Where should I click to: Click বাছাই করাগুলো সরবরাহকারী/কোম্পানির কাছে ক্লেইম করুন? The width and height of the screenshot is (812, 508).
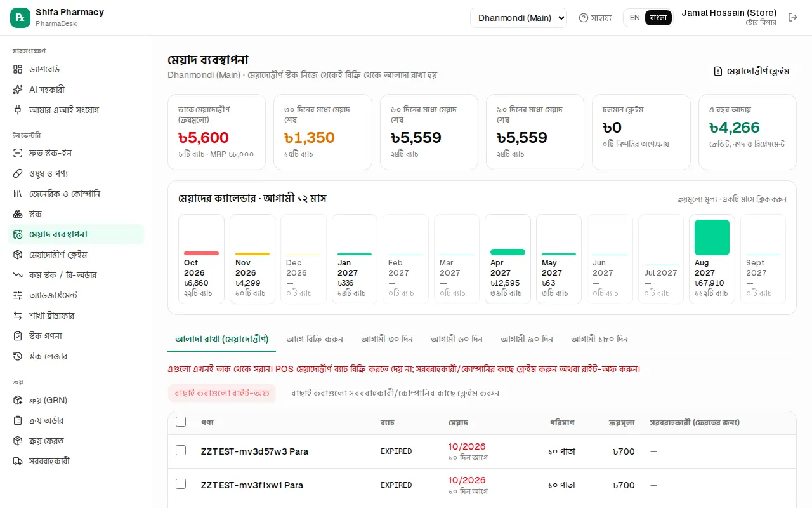(395, 393)
